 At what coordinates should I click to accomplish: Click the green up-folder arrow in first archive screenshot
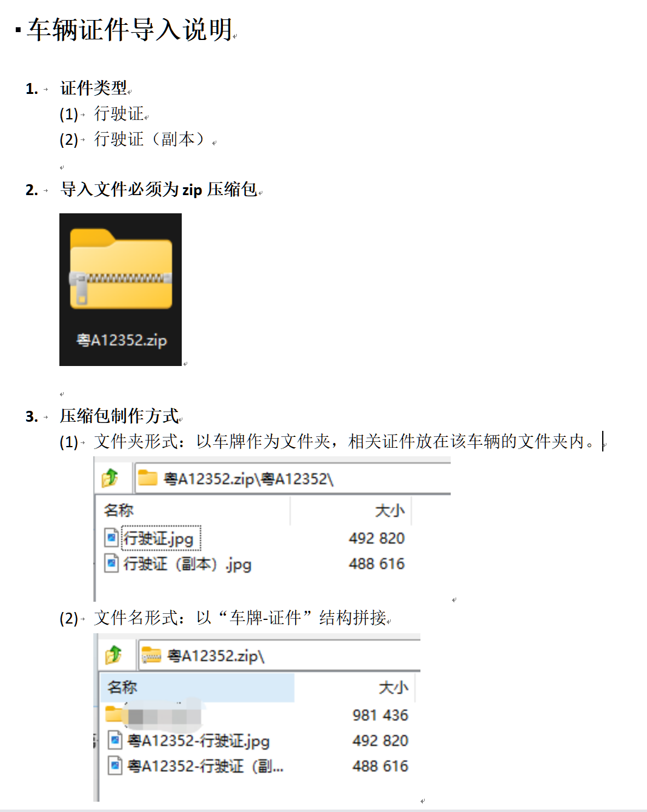point(110,478)
